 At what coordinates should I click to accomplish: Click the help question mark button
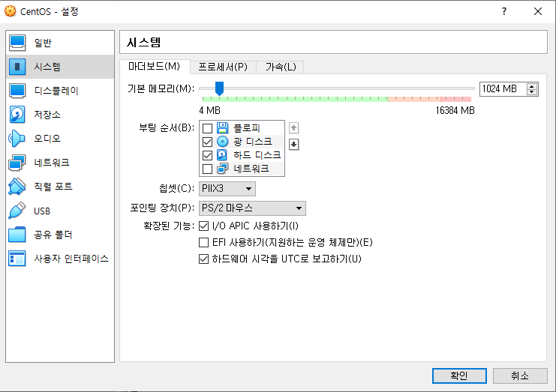pos(504,11)
